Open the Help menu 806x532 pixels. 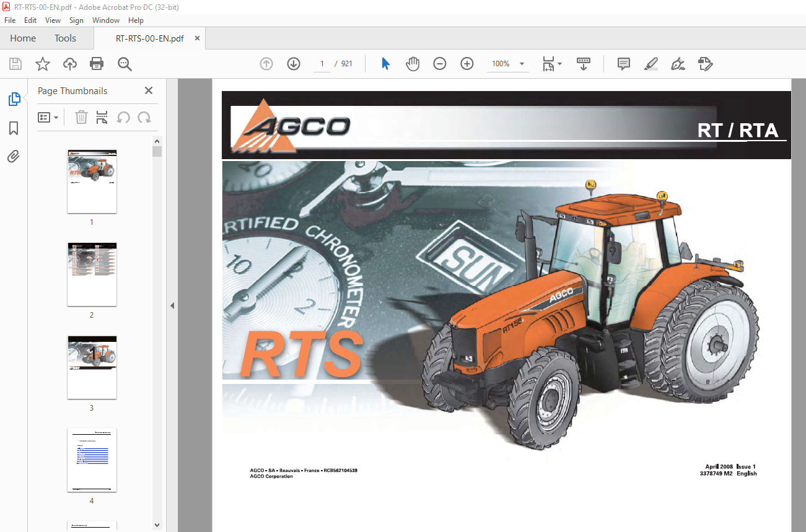(x=136, y=20)
